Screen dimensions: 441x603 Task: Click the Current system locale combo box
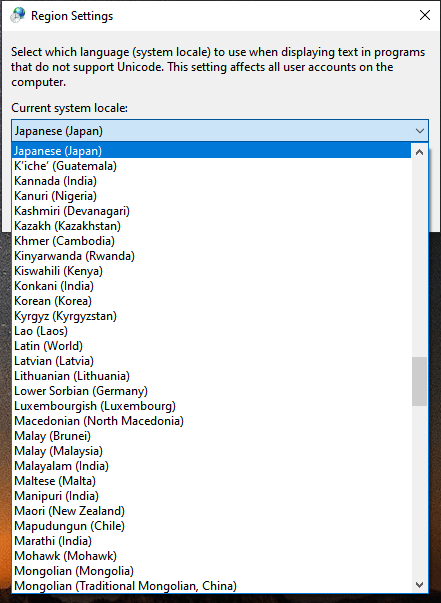[220, 131]
